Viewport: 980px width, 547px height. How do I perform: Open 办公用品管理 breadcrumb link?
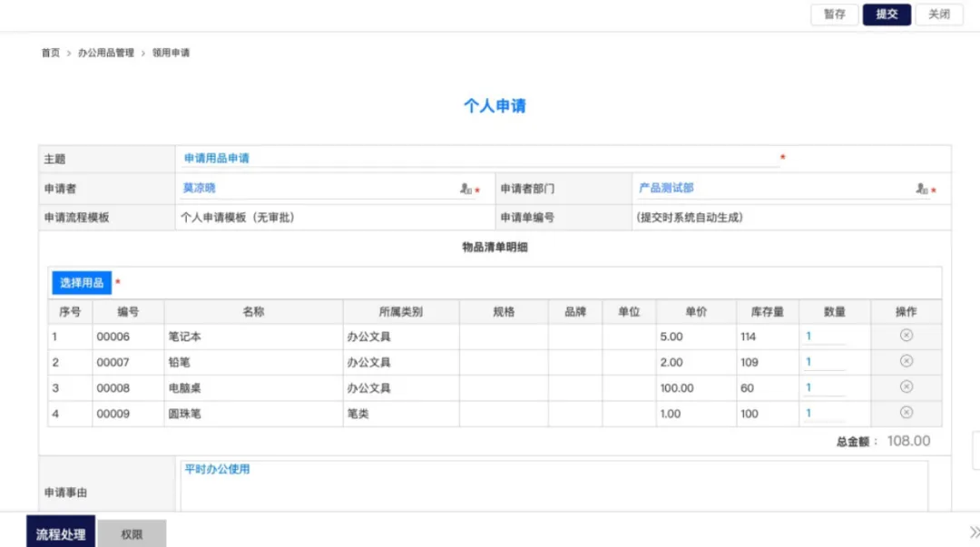pos(105,54)
